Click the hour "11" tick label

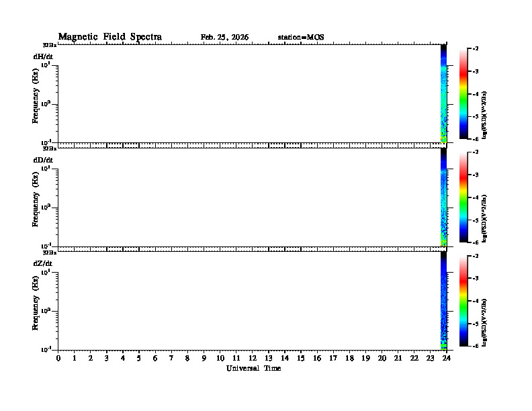tap(236, 359)
